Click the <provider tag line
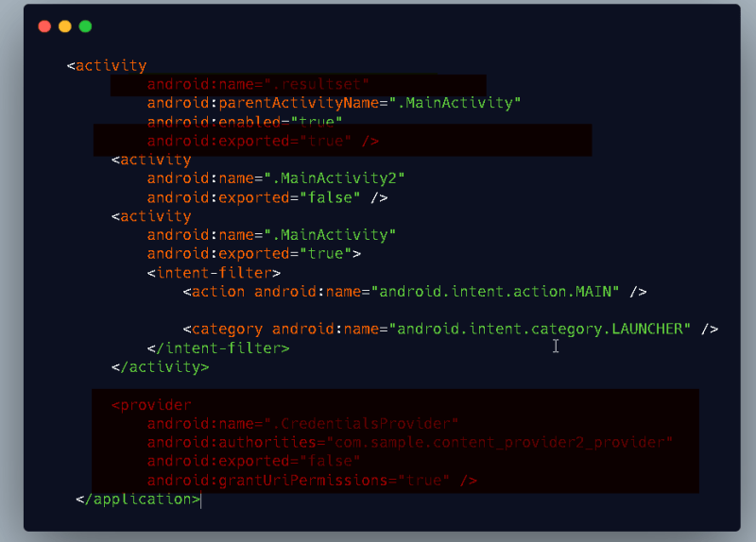 (x=151, y=405)
